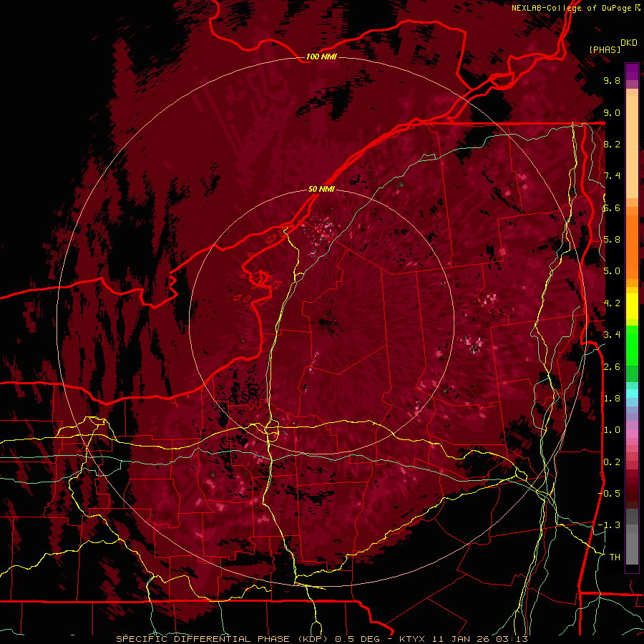Click the 5.0 value on the legend
The width and height of the screenshot is (644, 644).
click(x=612, y=271)
